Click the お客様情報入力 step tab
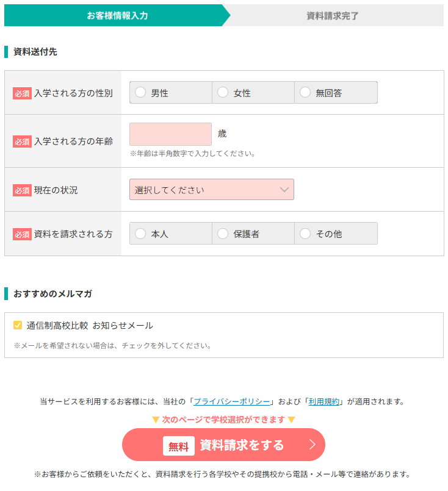The image size is (448, 491). (117, 16)
